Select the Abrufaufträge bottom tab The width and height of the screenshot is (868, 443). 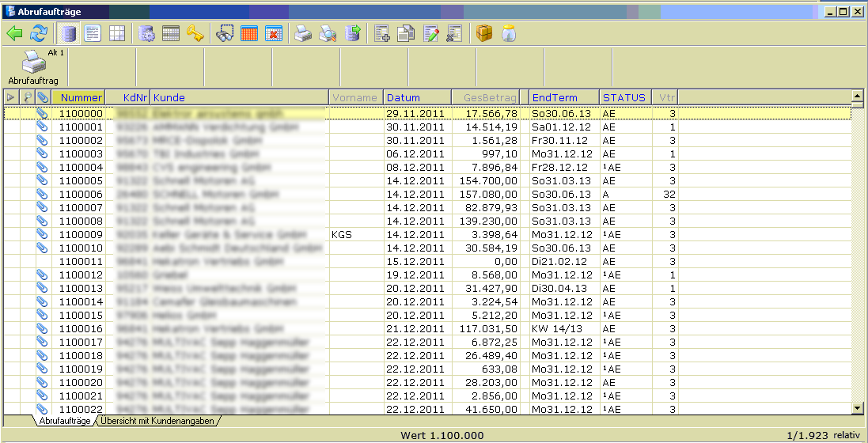click(x=63, y=421)
